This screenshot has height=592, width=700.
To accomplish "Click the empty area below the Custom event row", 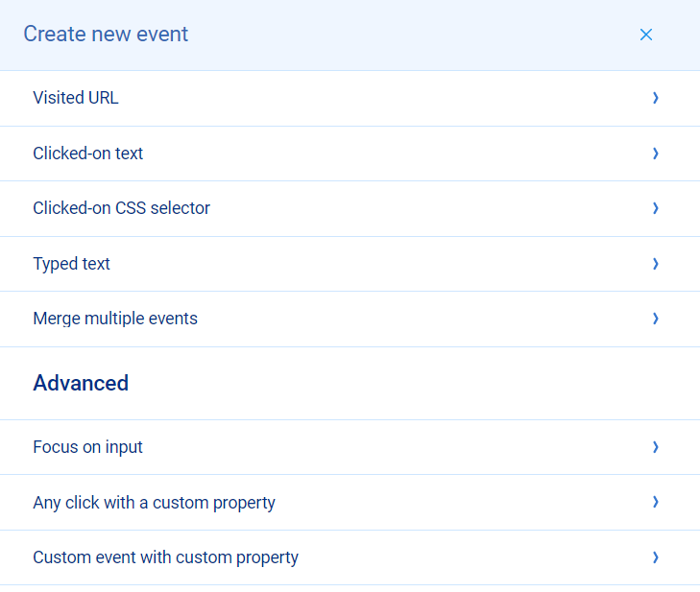I will coord(350,588).
